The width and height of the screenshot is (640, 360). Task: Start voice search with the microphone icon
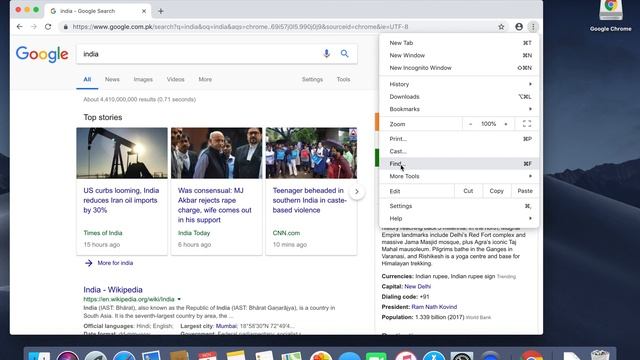(x=326, y=54)
